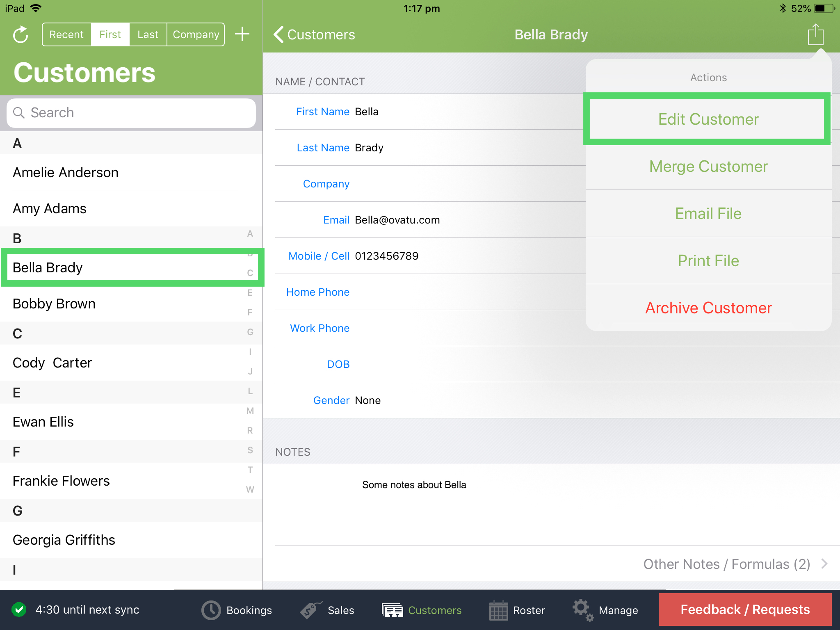Expand Other Notes / Formulas
The height and width of the screenshot is (630, 840).
[x=728, y=564]
